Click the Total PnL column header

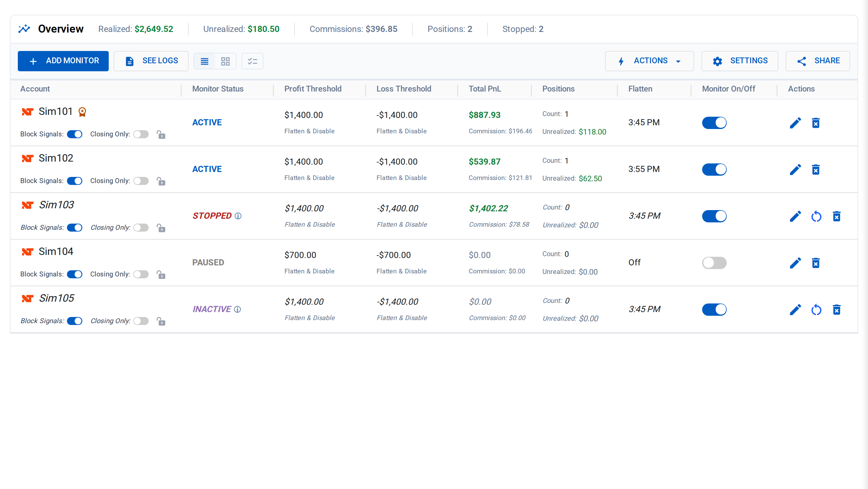[485, 89]
